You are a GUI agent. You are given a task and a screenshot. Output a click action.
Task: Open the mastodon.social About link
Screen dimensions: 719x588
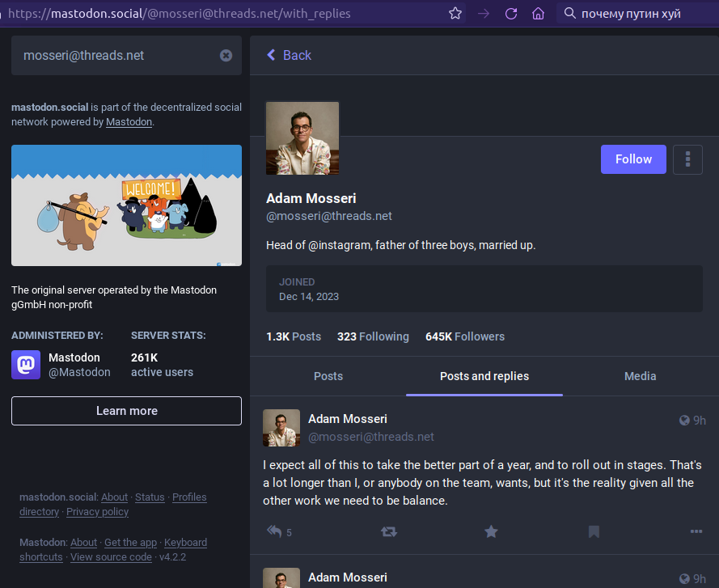tap(114, 497)
